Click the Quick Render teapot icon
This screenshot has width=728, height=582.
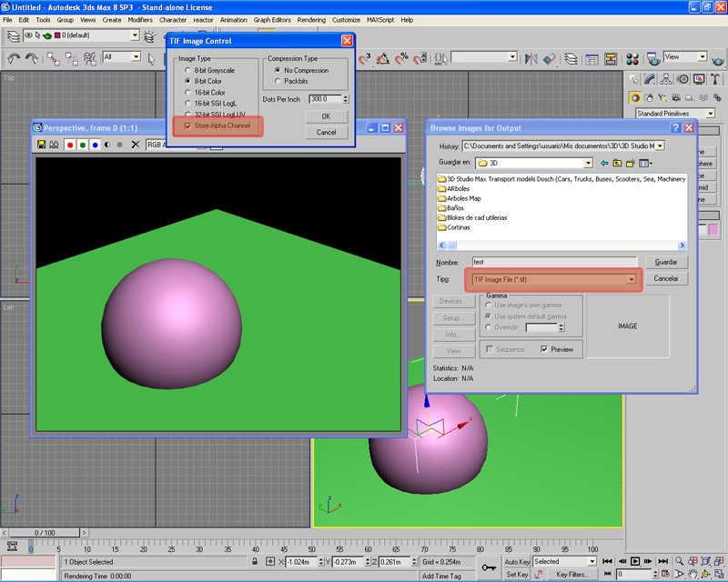718,60
